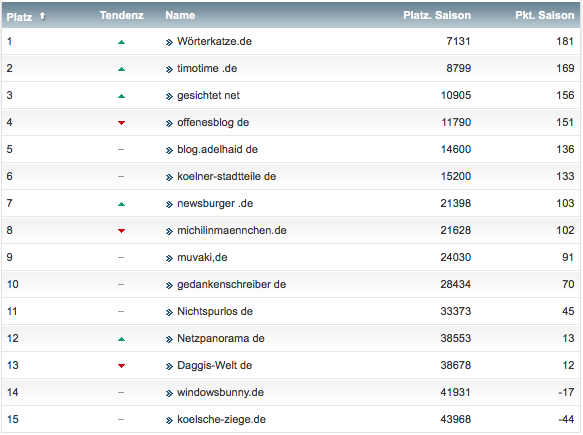Click green up arrow for Wörterkatze.de

click(121, 42)
